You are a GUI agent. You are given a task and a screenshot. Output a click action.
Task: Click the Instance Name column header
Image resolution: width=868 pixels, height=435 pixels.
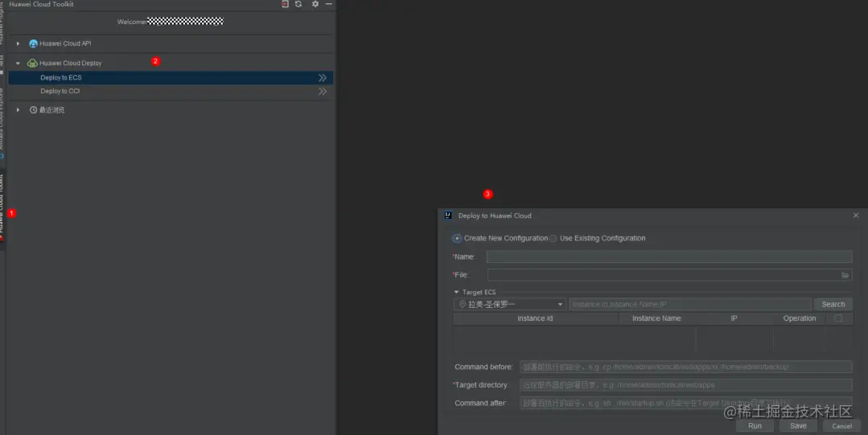click(656, 318)
